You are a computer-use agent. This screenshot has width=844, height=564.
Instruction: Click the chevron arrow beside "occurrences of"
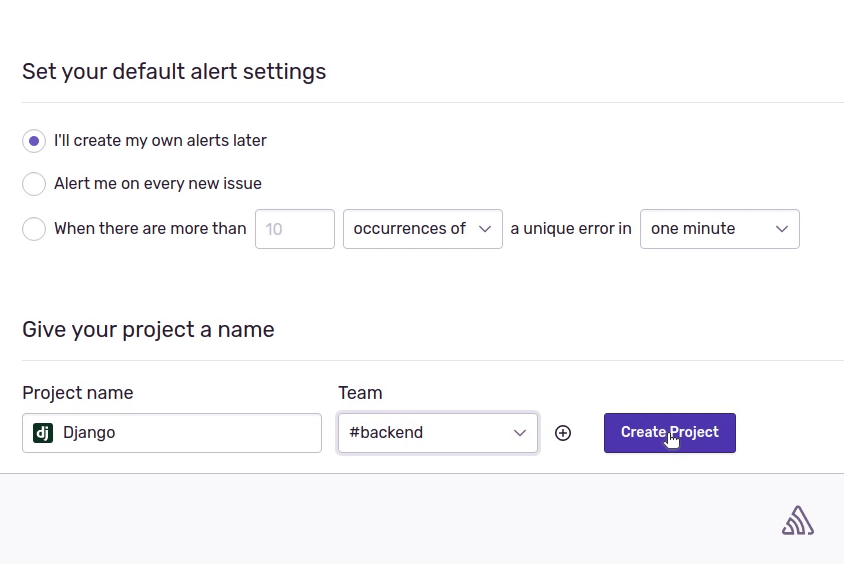(x=485, y=229)
